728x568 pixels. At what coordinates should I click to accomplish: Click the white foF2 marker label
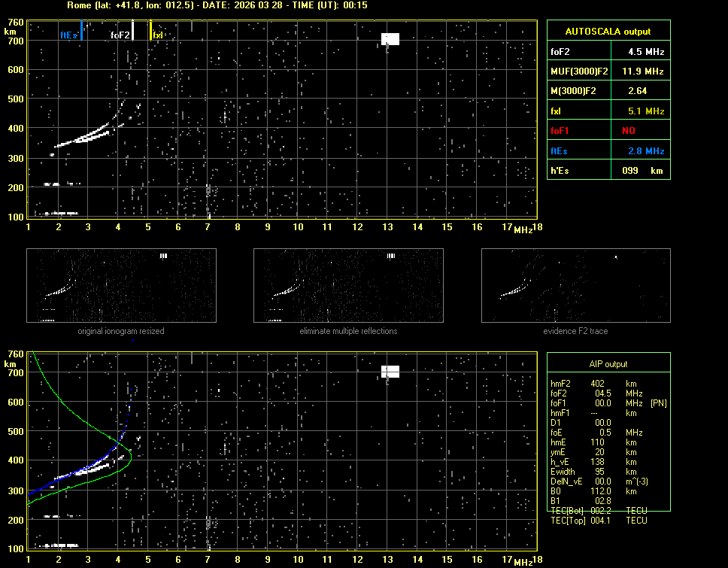pos(120,35)
